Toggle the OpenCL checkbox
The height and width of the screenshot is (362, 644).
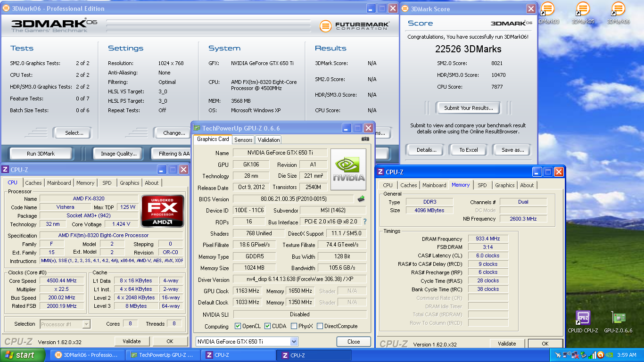click(x=238, y=326)
